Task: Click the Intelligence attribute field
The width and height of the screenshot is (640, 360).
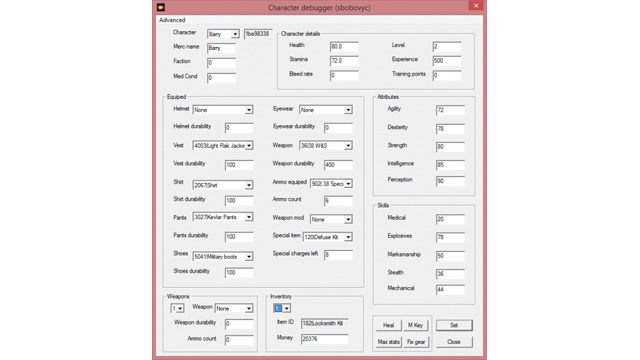Action: pos(450,165)
